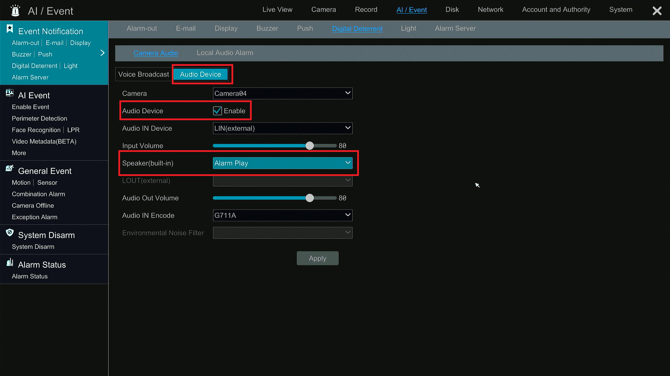Open LPR in sidebar
The height and width of the screenshot is (376, 670).
pos(73,130)
